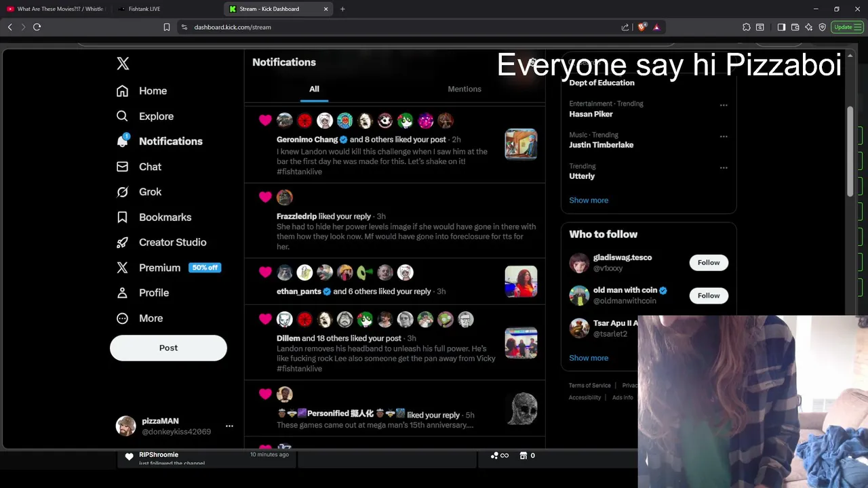Switch to the Mentions tab
Screen dimensions: 868x488
[465, 89]
